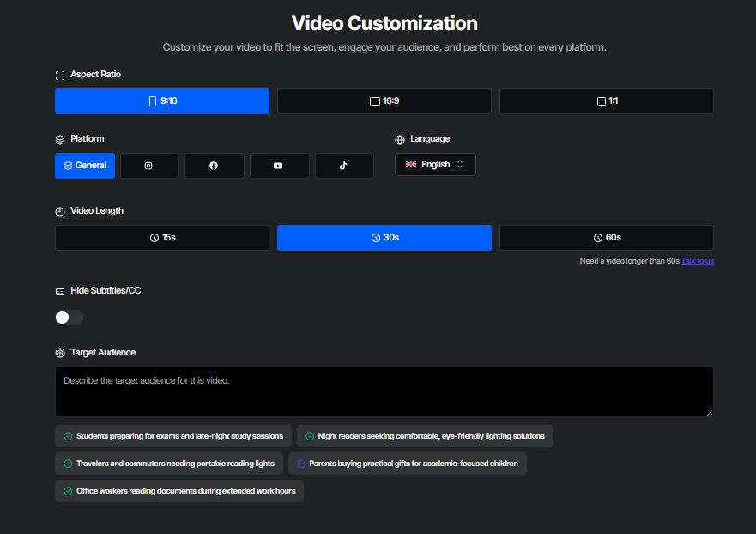Click the clock icon beside Video Length
The height and width of the screenshot is (534, 756).
(59, 210)
